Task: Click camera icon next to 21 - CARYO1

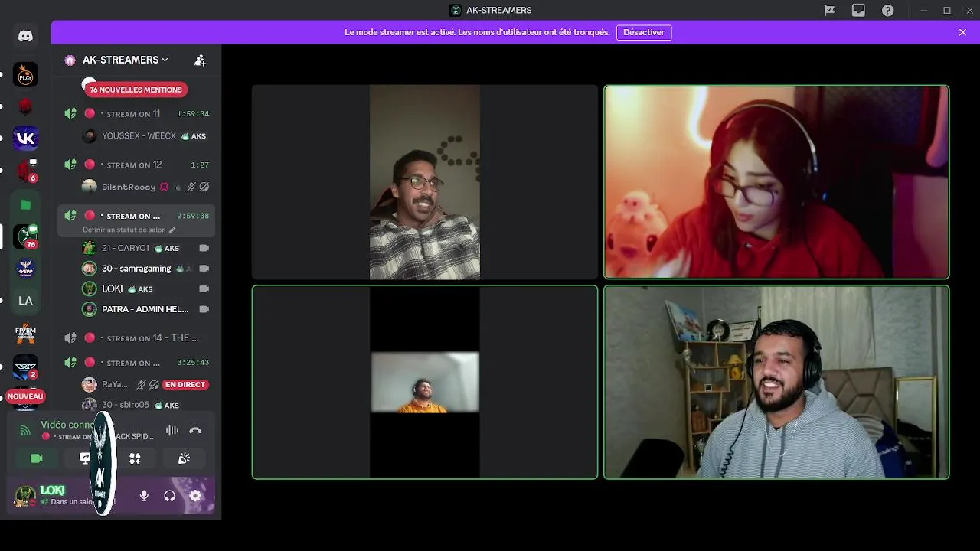Action: [x=204, y=248]
